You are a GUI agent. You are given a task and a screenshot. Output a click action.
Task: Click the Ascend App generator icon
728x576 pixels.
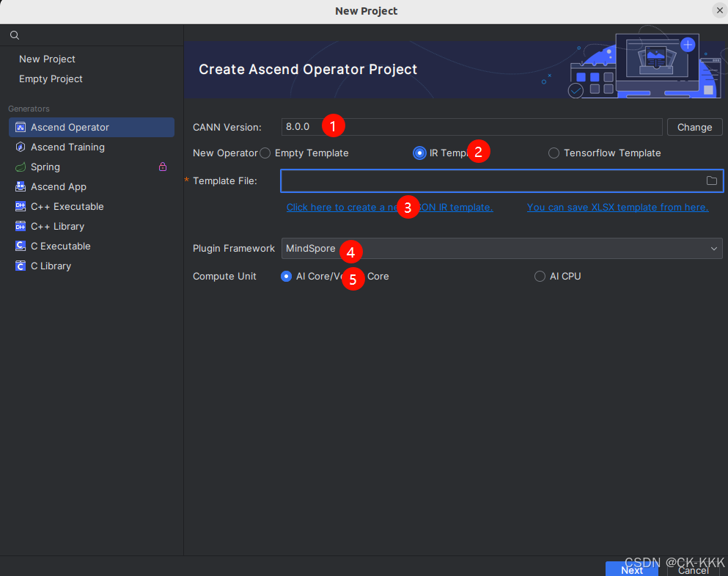point(21,186)
